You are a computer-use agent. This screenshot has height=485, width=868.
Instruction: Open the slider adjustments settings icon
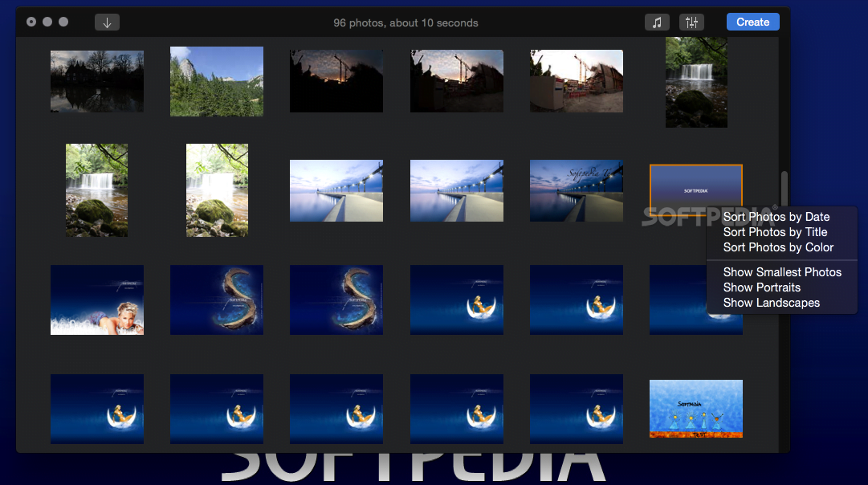tap(691, 22)
